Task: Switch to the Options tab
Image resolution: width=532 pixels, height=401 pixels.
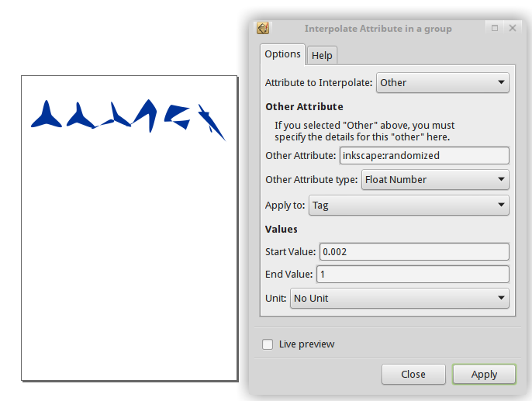Action: (282, 54)
